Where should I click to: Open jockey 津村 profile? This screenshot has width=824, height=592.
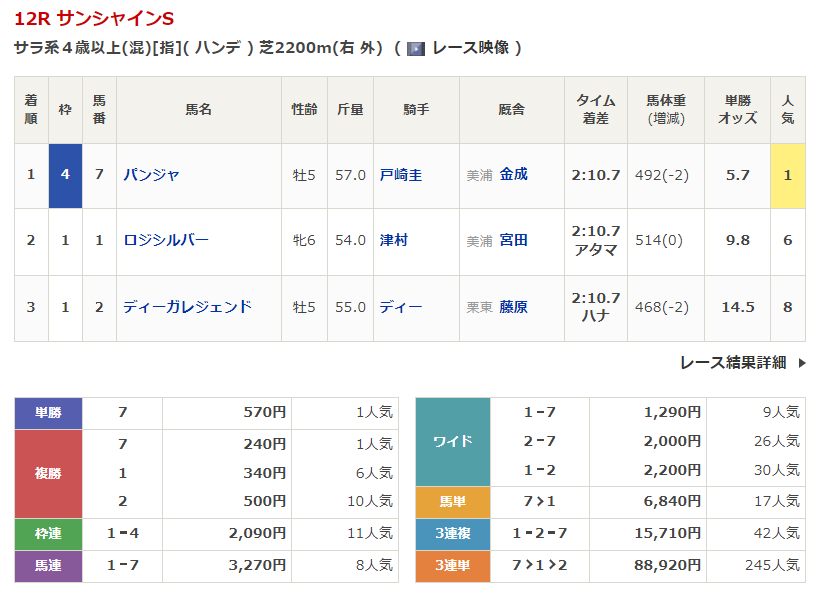tap(394, 240)
